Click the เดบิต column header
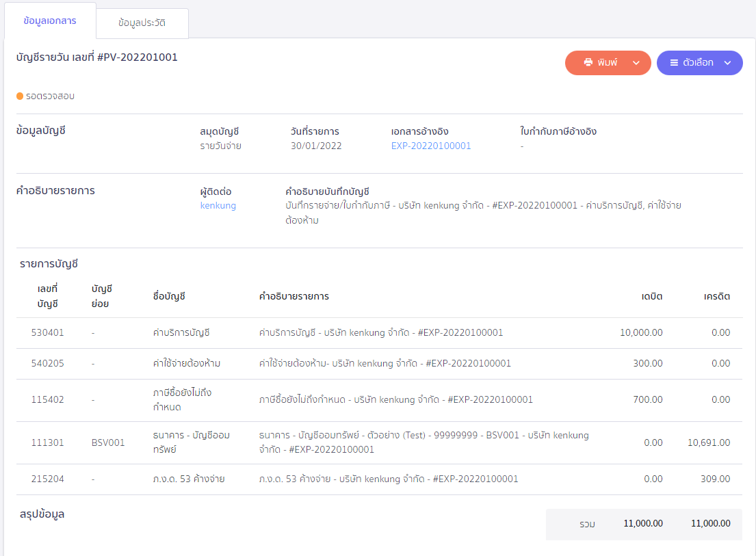This screenshot has width=756, height=556. 652,296
